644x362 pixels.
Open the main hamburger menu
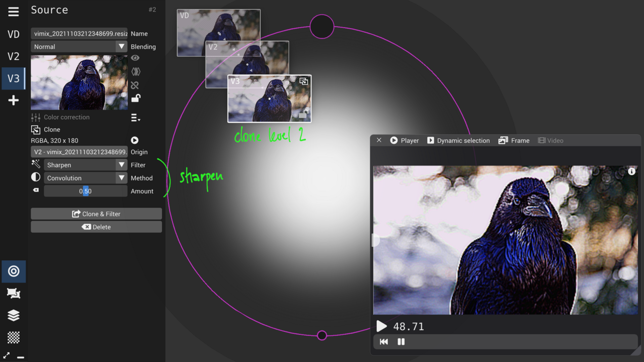[13, 11]
